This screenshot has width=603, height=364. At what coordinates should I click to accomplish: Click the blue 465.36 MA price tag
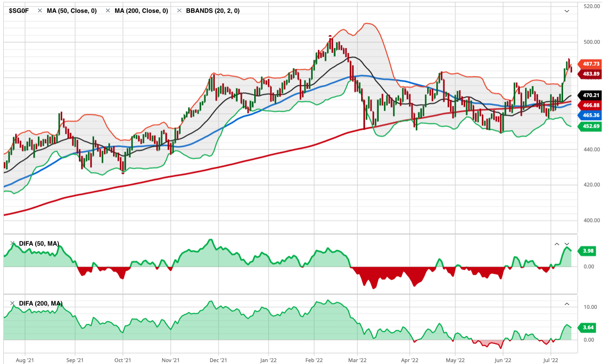590,115
